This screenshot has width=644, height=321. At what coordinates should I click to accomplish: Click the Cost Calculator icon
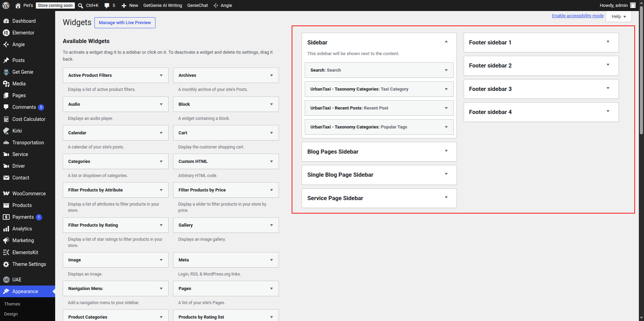tap(6, 119)
